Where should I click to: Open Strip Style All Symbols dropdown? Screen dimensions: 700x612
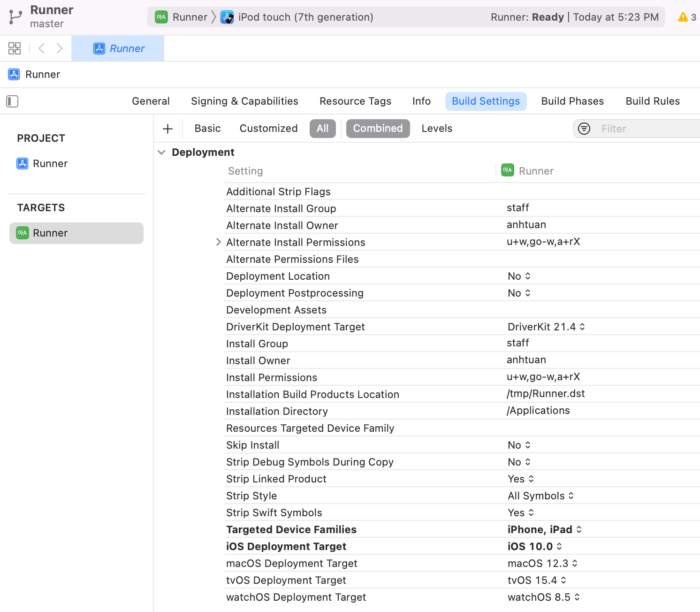point(540,496)
